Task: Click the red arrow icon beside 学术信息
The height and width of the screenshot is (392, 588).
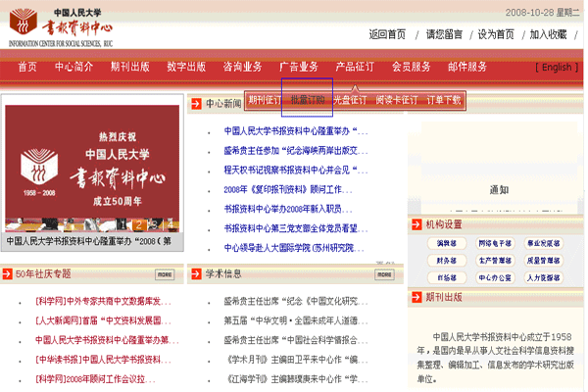Action: click(x=196, y=273)
